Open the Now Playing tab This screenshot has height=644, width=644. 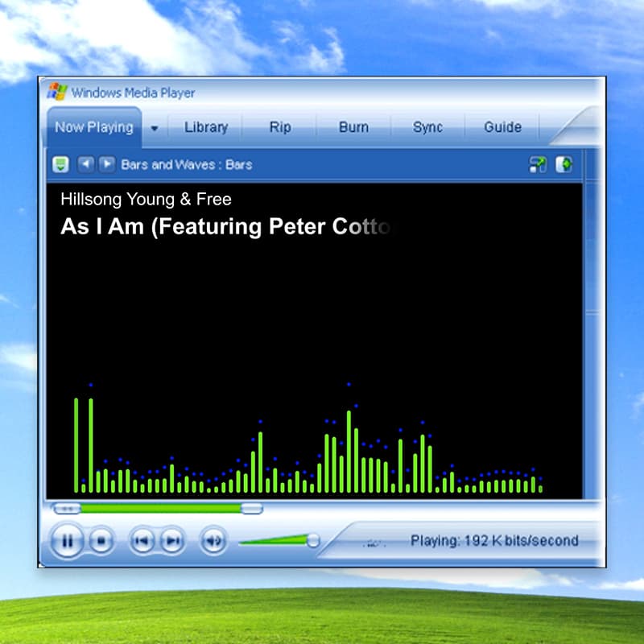94,127
